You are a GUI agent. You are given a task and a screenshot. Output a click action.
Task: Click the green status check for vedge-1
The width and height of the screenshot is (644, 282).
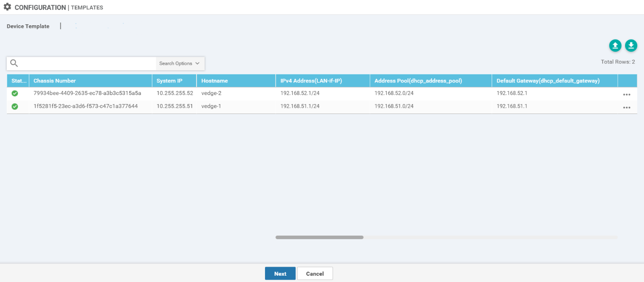click(x=15, y=106)
